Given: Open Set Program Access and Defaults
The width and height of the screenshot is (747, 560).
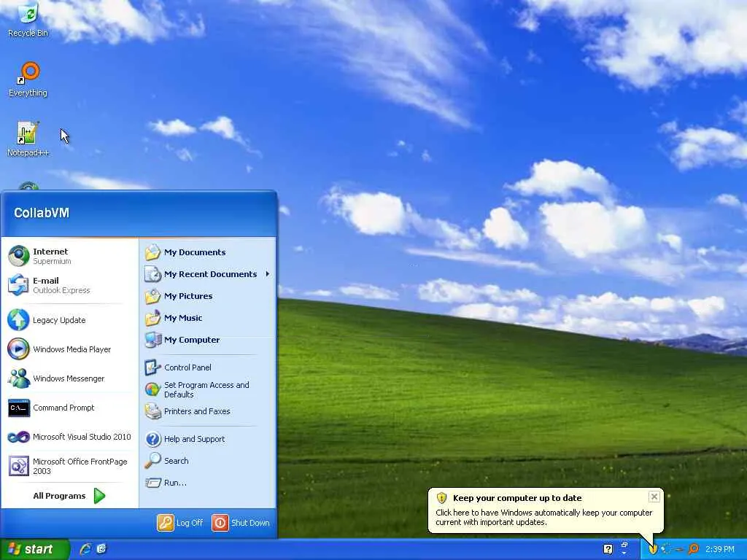Looking at the screenshot, I should [207, 389].
